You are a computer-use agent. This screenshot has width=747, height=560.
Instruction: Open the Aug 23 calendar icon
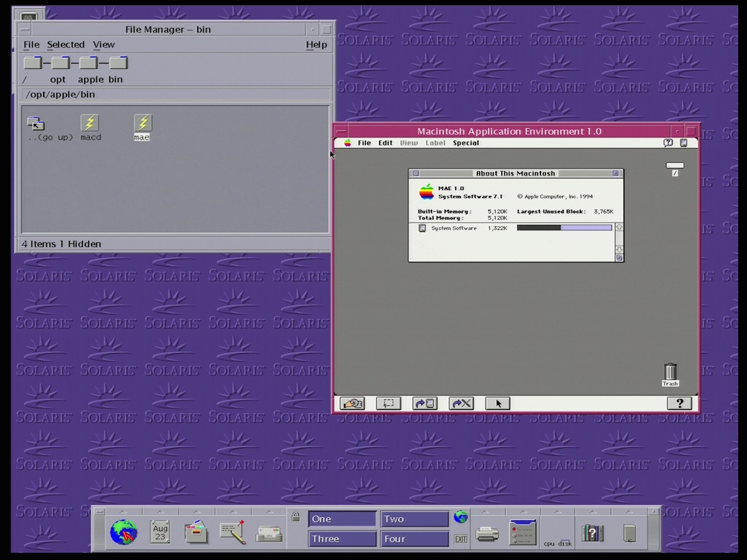pyautogui.click(x=160, y=532)
